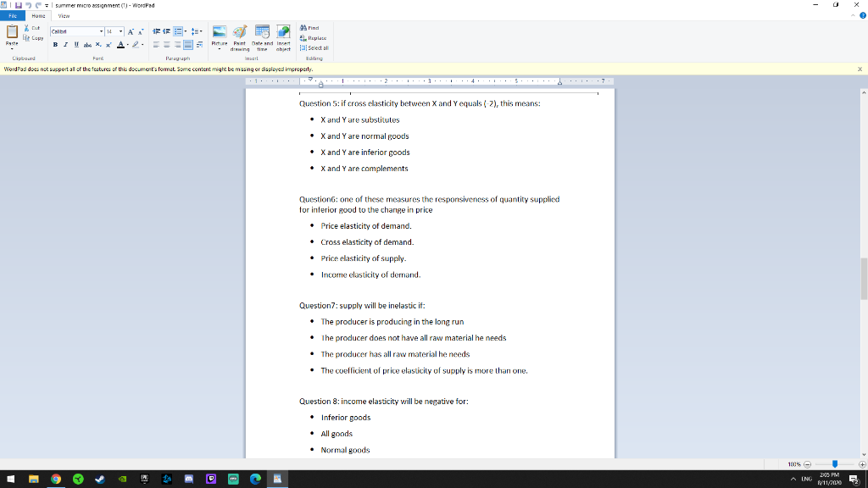Insert a Paint drawing
This screenshot has width=868, height=488.
pyautogui.click(x=238, y=37)
